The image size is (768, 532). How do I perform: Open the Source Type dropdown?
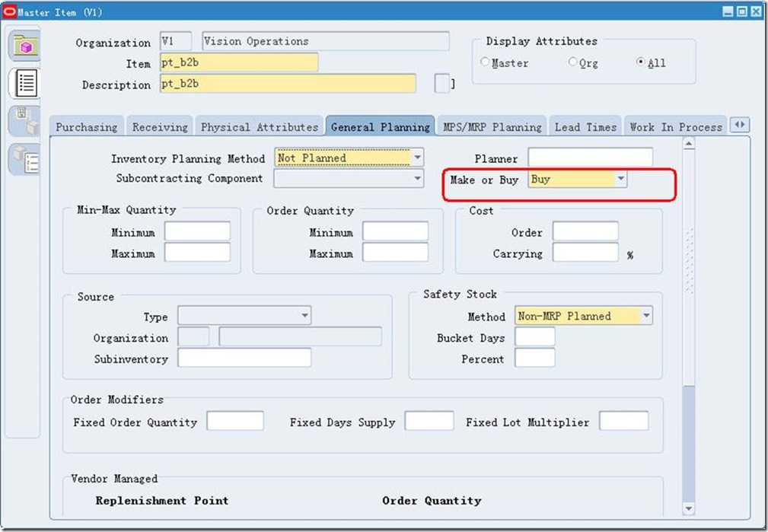click(x=304, y=316)
